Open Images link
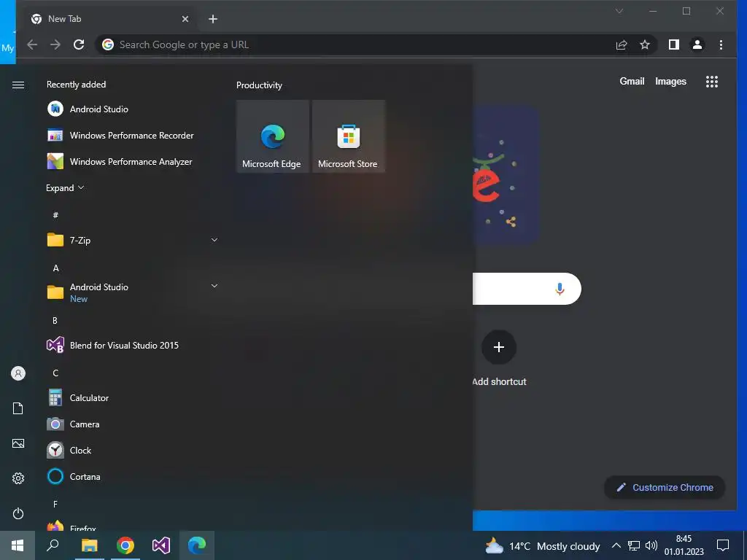The width and height of the screenshot is (747, 560). (670, 82)
